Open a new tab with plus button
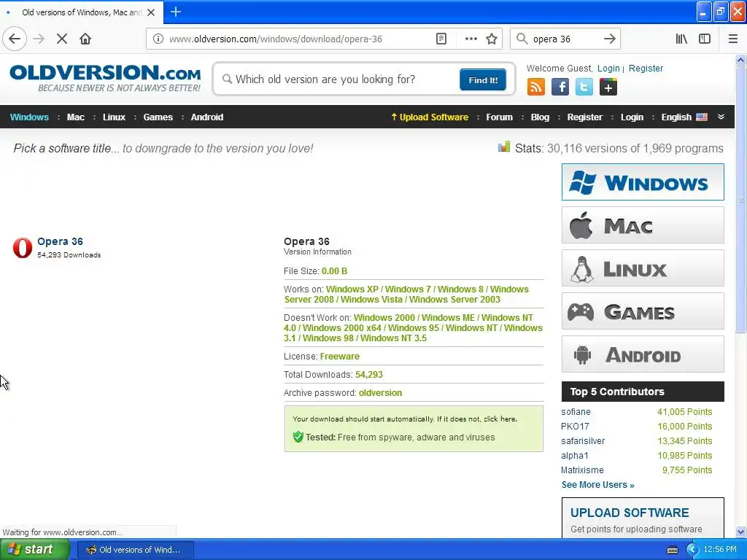 pos(175,12)
